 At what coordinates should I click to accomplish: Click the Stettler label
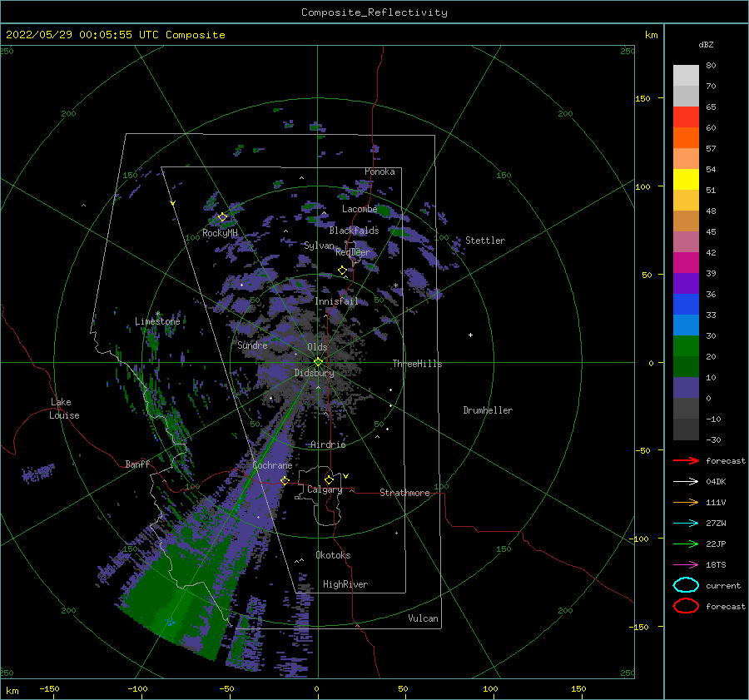coord(485,241)
